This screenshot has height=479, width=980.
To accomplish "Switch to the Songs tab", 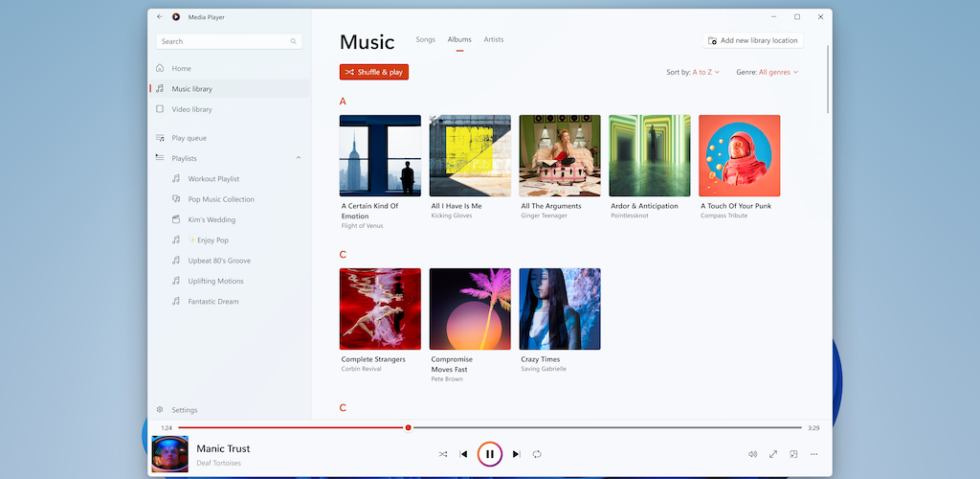I will tap(425, 40).
